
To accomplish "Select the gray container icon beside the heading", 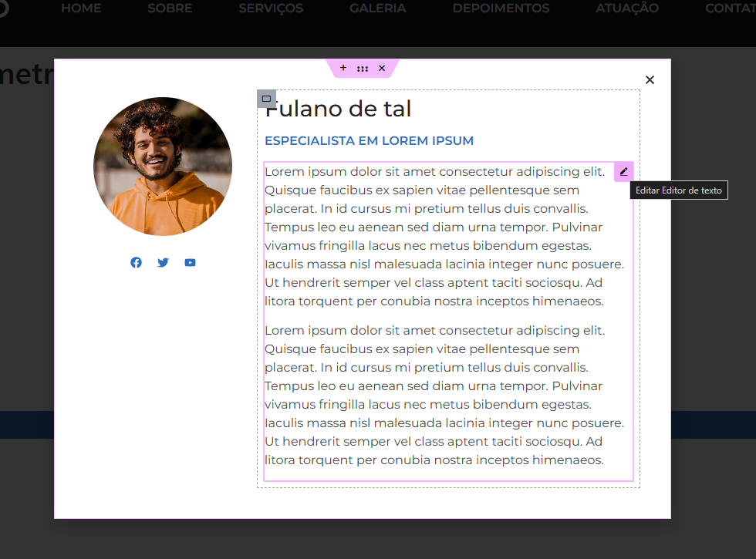I will (266, 99).
